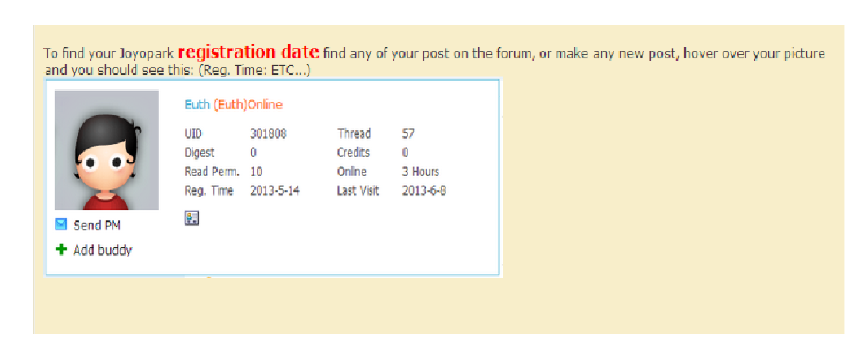
Task: Click the orange (Euth)Online status text
Action: [x=248, y=105]
